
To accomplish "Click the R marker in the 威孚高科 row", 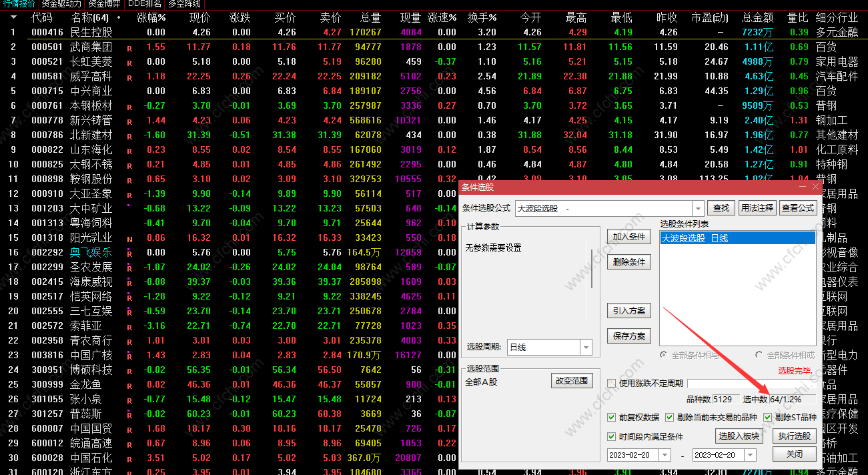I will [x=129, y=77].
